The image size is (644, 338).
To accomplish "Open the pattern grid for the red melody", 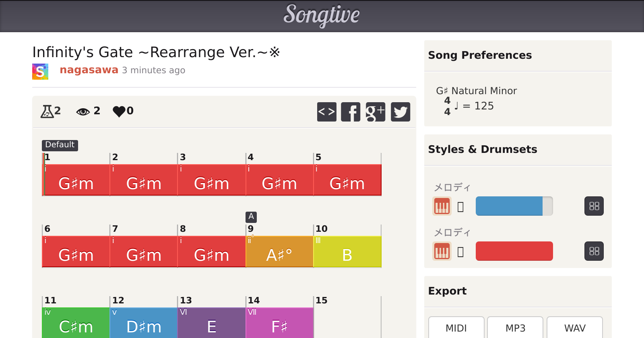I will tap(594, 251).
